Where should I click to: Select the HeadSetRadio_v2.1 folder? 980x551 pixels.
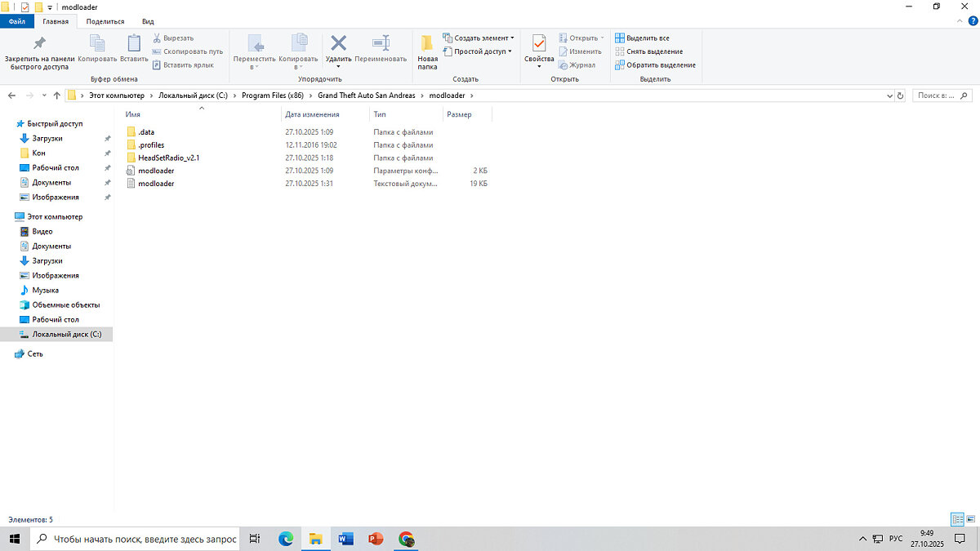168,158
